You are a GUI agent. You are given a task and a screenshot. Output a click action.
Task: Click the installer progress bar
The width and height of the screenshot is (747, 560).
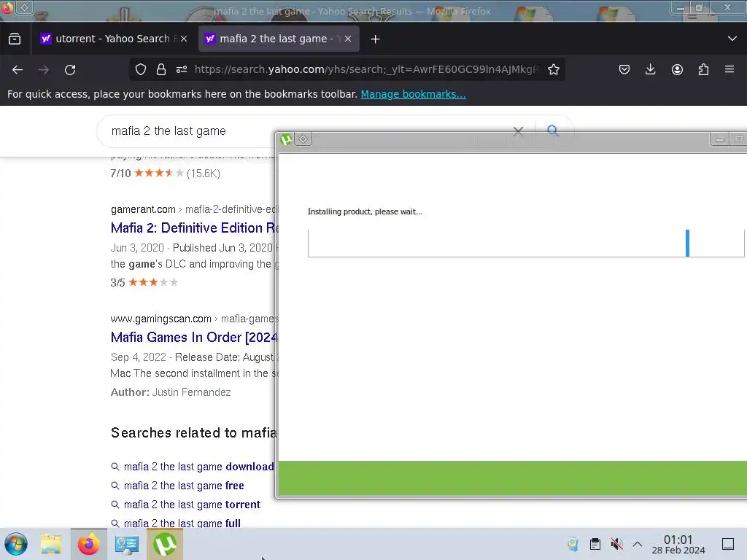(x=526, y=244)
